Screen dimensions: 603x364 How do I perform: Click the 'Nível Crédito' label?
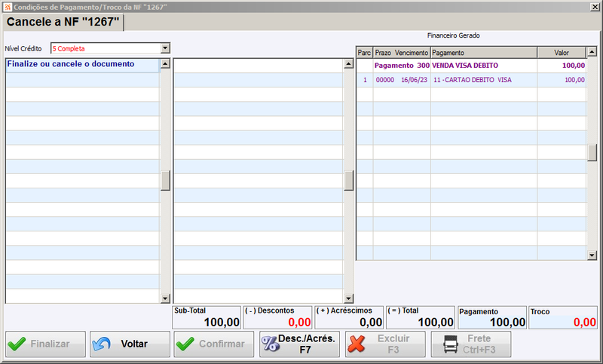pos(23,48)
